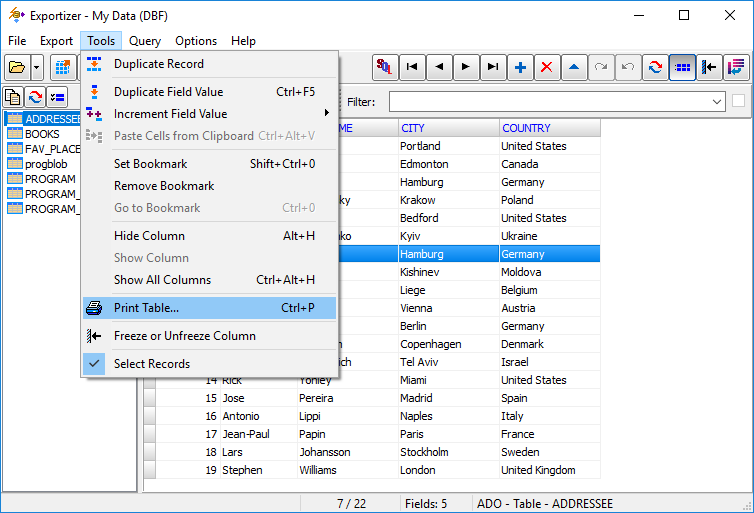
Task: Click the highlighted Hamburg cell in selected row
Action: coord(449,254)
